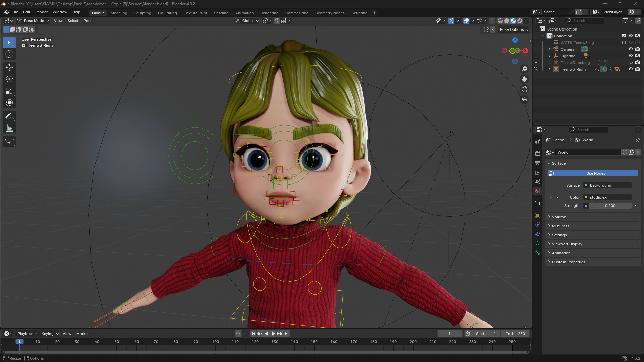The height and width of the screenshot is (362, 644).
Task: Play the animation forward
Action: pos(273,334)
